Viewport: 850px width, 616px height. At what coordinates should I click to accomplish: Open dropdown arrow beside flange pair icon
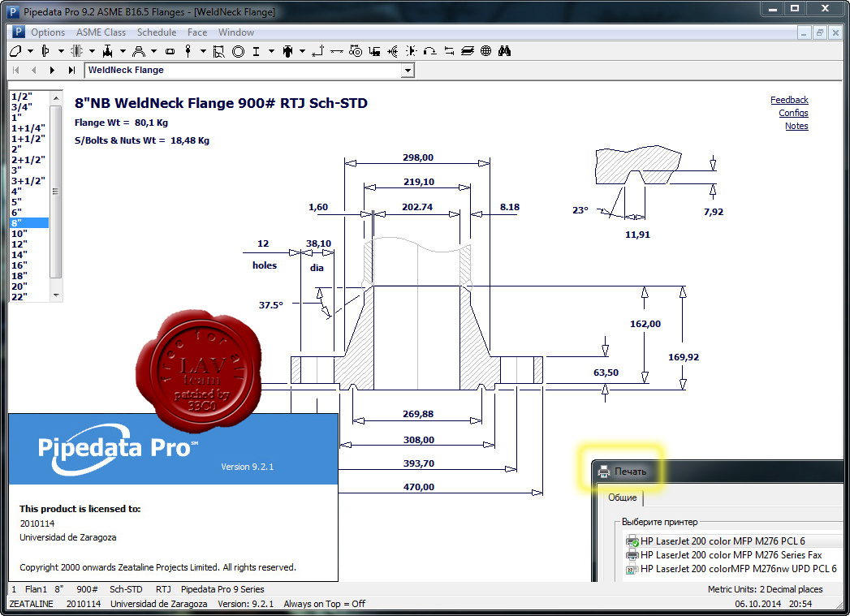pos(93,51)
